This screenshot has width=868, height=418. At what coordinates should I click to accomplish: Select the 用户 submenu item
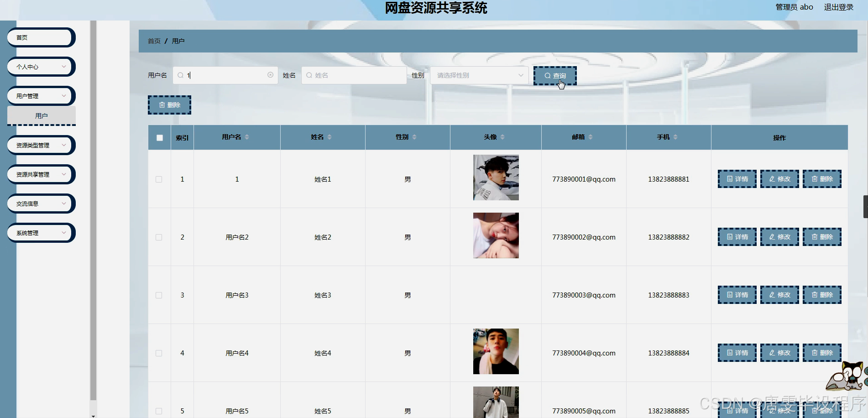click(41, 116)
